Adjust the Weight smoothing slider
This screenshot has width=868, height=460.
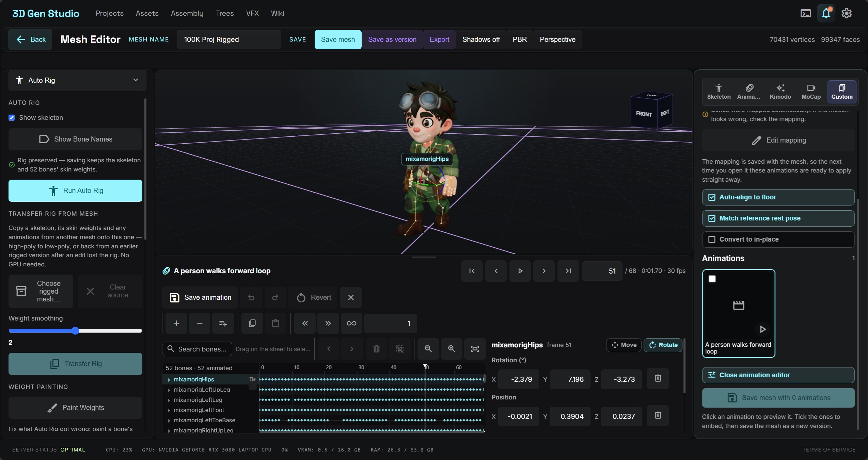click(x=75, y=331)
